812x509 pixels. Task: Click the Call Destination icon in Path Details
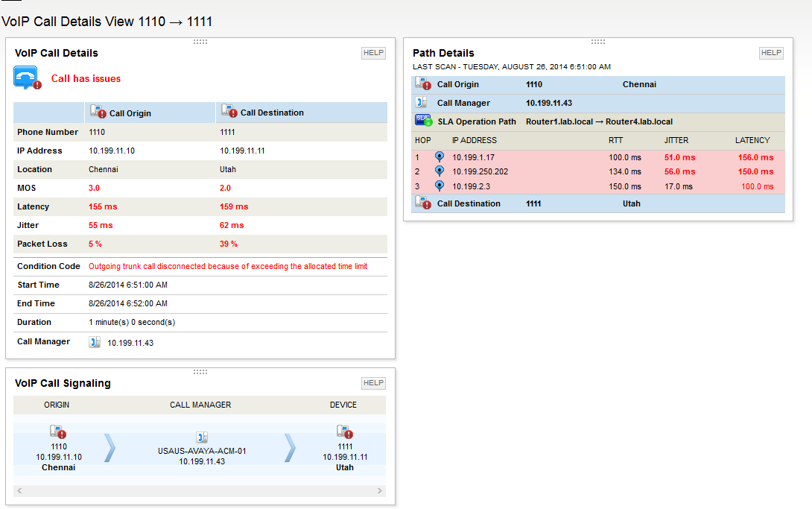tap(423, 203)
